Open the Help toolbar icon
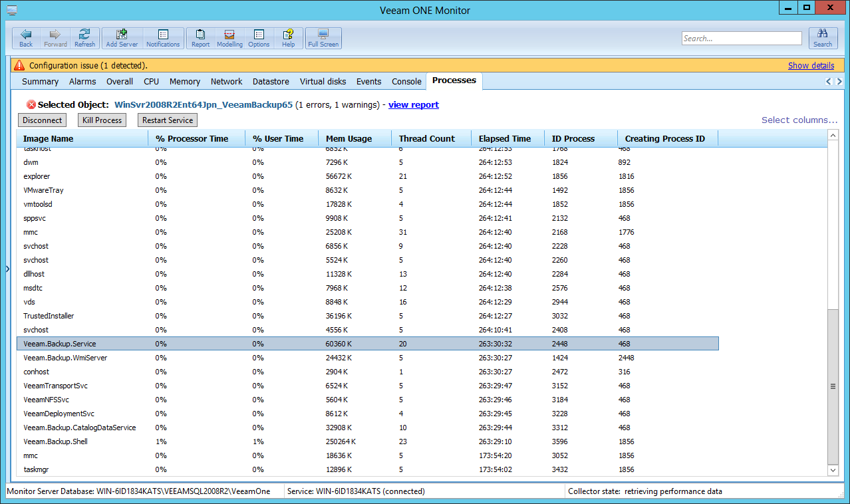 [x=288, y=38]
